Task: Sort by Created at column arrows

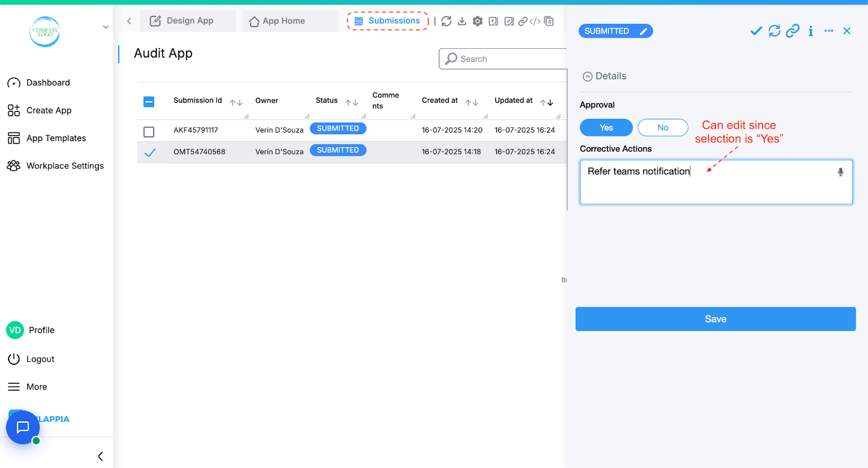Action: [471, 102]
